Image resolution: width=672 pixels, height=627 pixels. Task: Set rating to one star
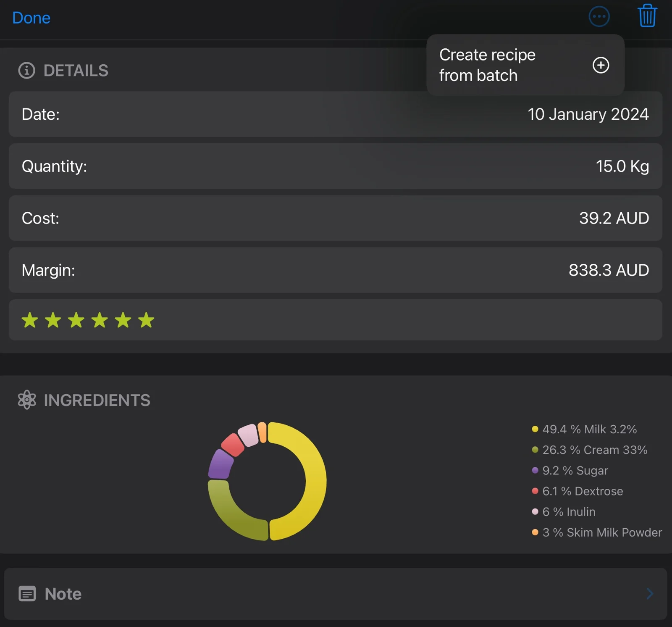coord(30,320)
